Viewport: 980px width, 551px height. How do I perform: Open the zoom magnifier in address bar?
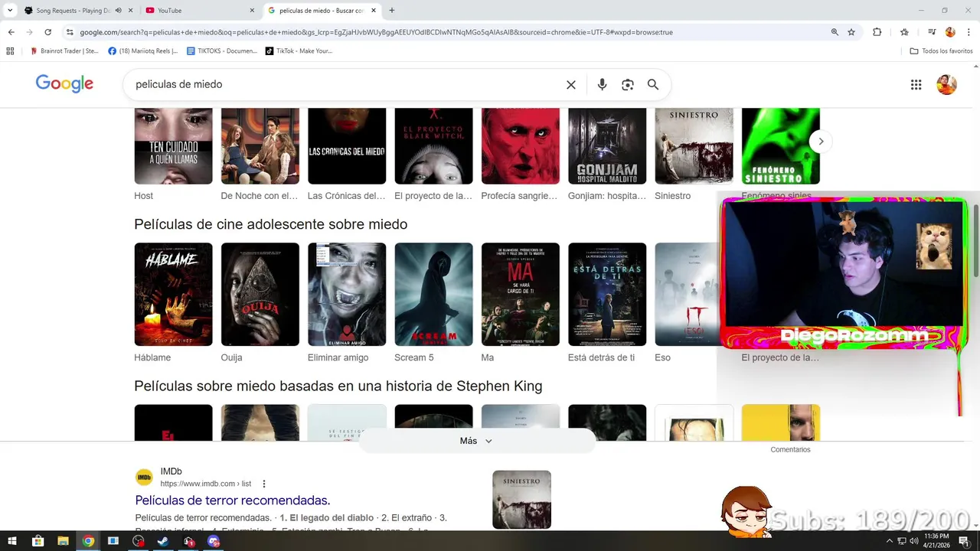pyautogui.click(x=835, y=32)
